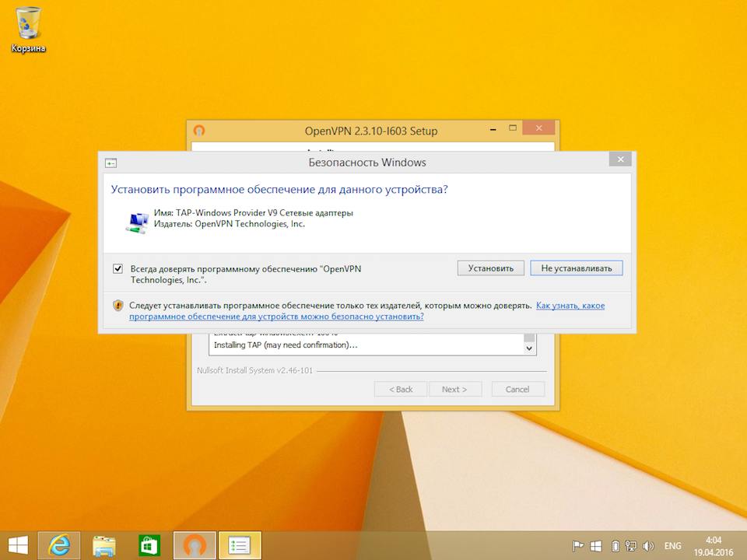Switch input language via ENG indicator
This screenshot has height=560, width=747.
672,546
